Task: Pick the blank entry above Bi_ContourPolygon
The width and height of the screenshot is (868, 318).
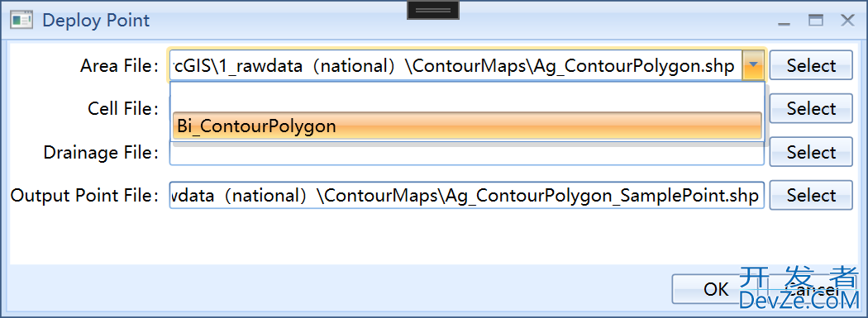Action: pos(467,98)
